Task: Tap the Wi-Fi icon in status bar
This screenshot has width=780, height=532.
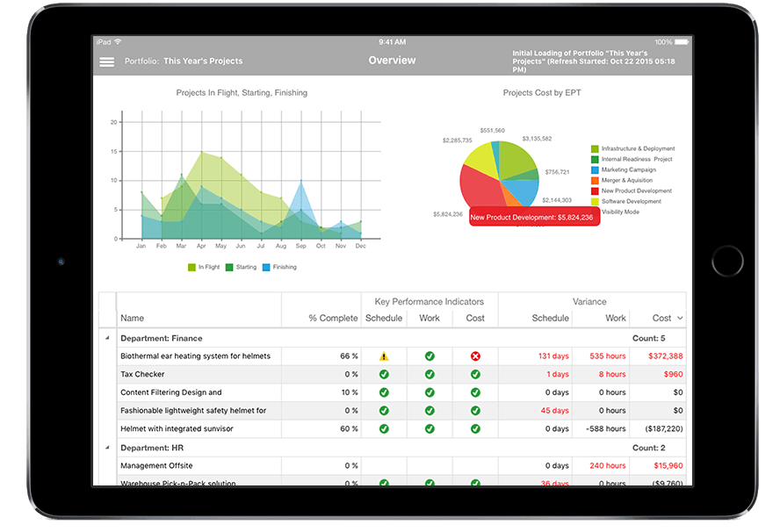Action: (118, 42)
